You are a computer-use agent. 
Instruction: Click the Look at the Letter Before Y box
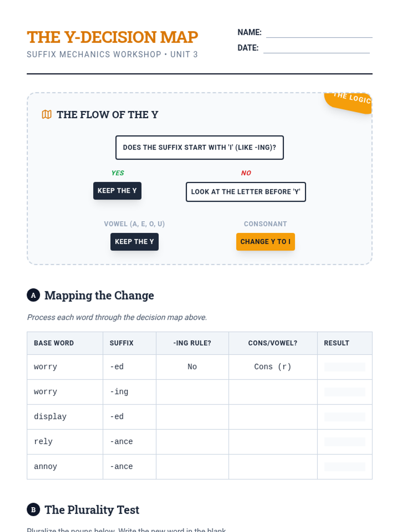(246, 192)
